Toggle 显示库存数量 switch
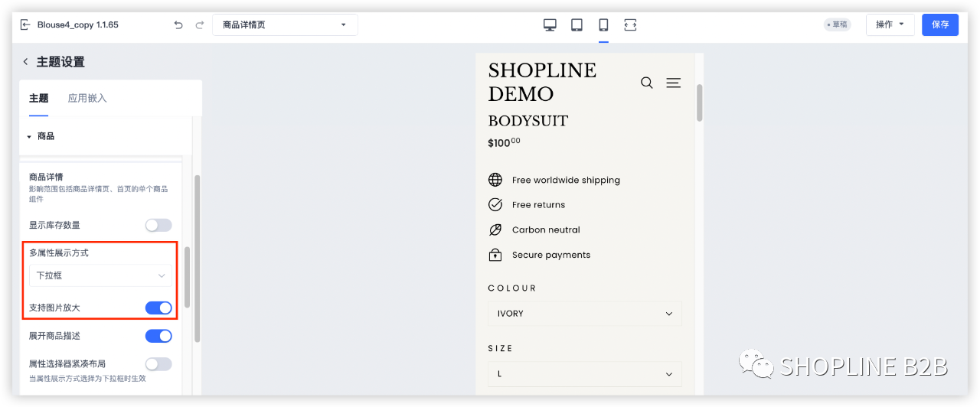Viewport: 980px width, 407px height. [x=158, y=225]
